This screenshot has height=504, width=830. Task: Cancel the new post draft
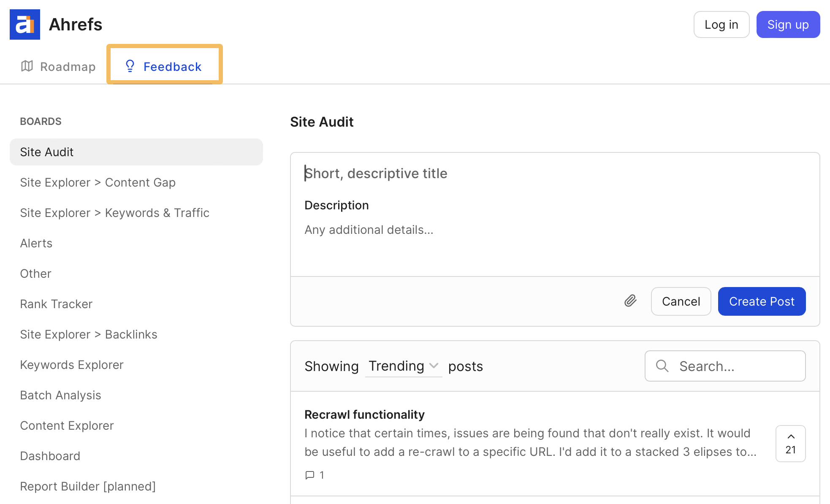tap(680, 301)
